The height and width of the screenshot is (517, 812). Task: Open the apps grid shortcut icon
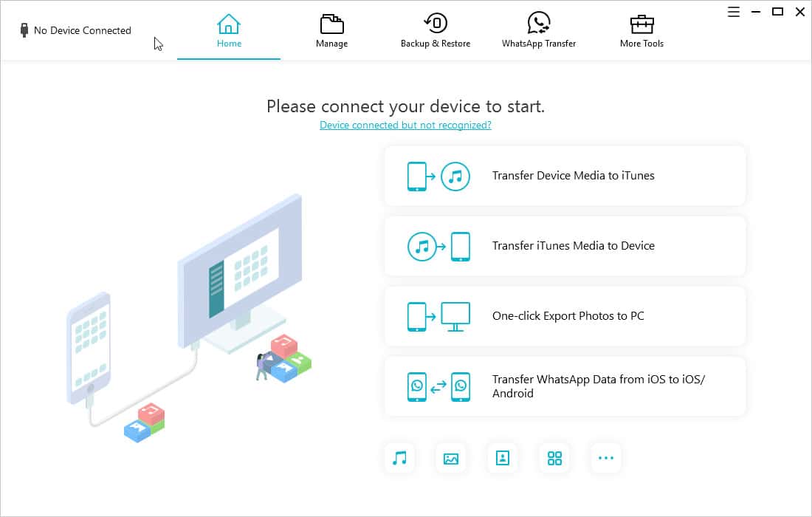pyautogui.click(x=554, y=458)
